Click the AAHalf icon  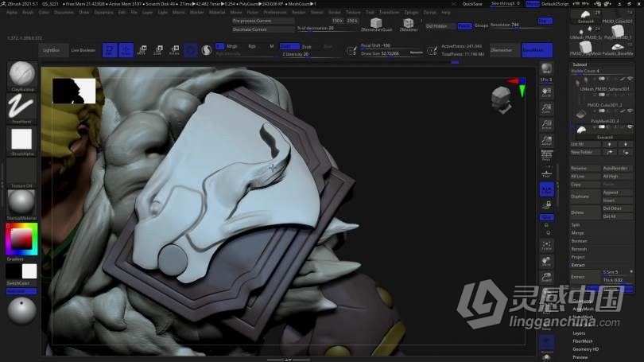[x=547, y=141]
